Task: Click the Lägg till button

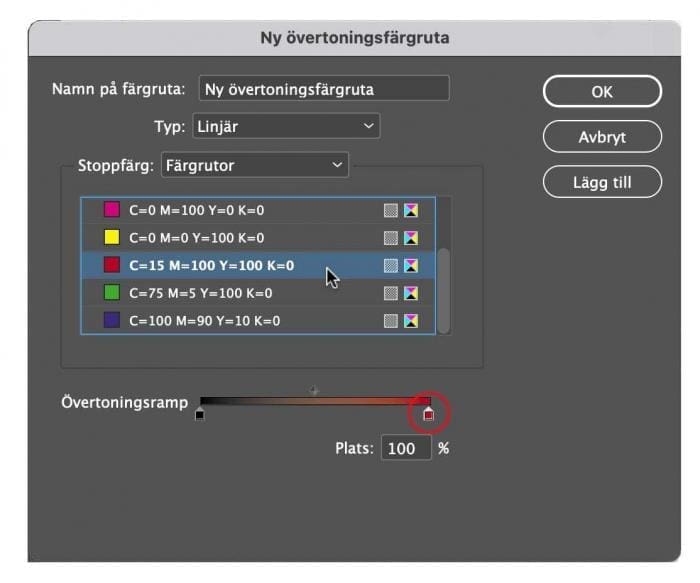Action: click(602, 182)
